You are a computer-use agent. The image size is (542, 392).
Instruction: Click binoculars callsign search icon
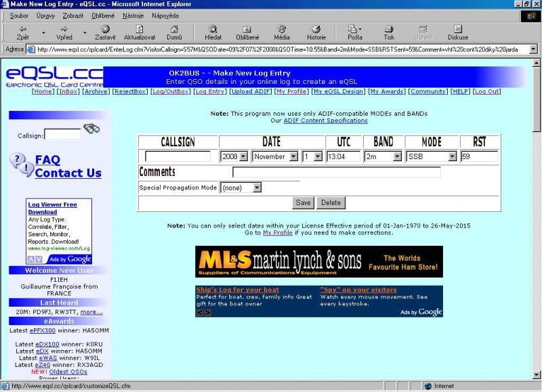pyautogui.click(x=91, y=129)
